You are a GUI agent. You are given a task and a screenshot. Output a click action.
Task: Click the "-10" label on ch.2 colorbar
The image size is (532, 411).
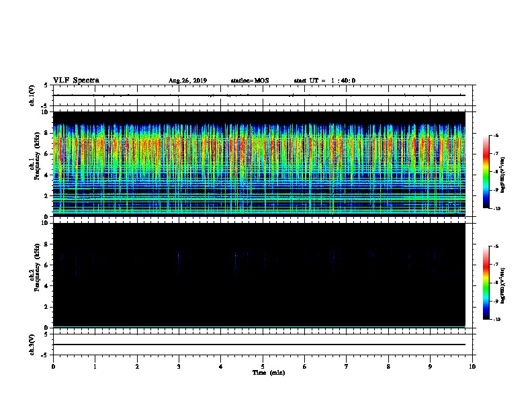pos(496,319)
